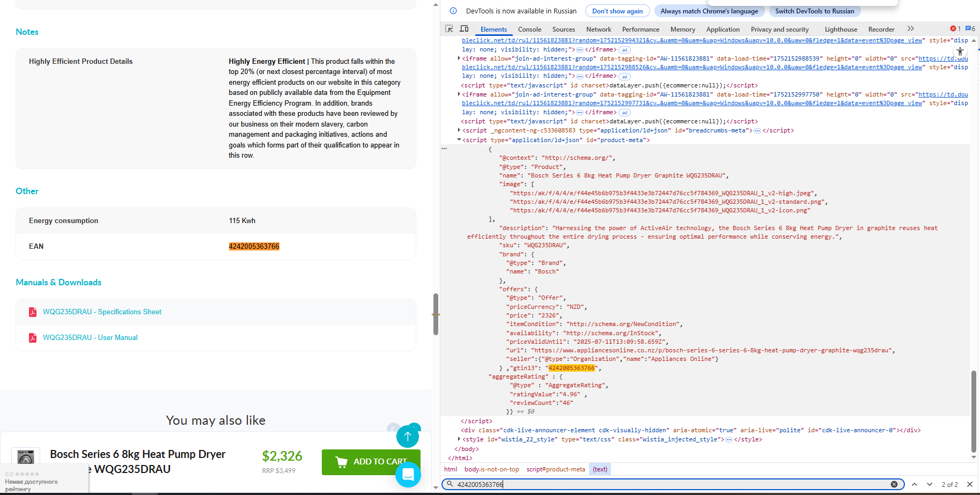Select script#product-meta in DOM breadcrumb
The width and height of the screenshot is (980, 495).
pos(556,469)
